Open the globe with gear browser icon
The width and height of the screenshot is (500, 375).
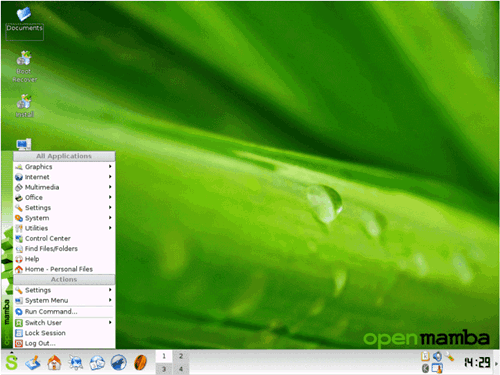[x=76, y=363]
